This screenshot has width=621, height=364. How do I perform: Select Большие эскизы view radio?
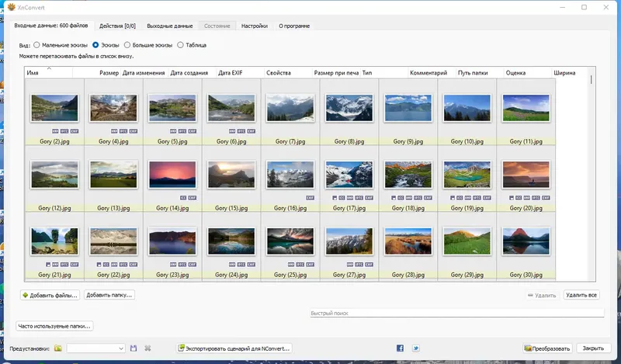tap(127, 45)
